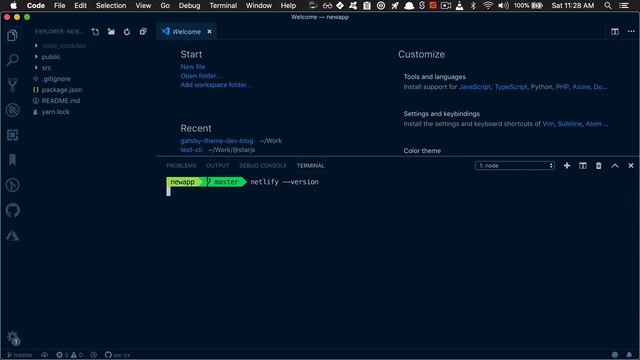Open the GitHub view in activity bar
The image size is (640, 360).
point(12,211)
